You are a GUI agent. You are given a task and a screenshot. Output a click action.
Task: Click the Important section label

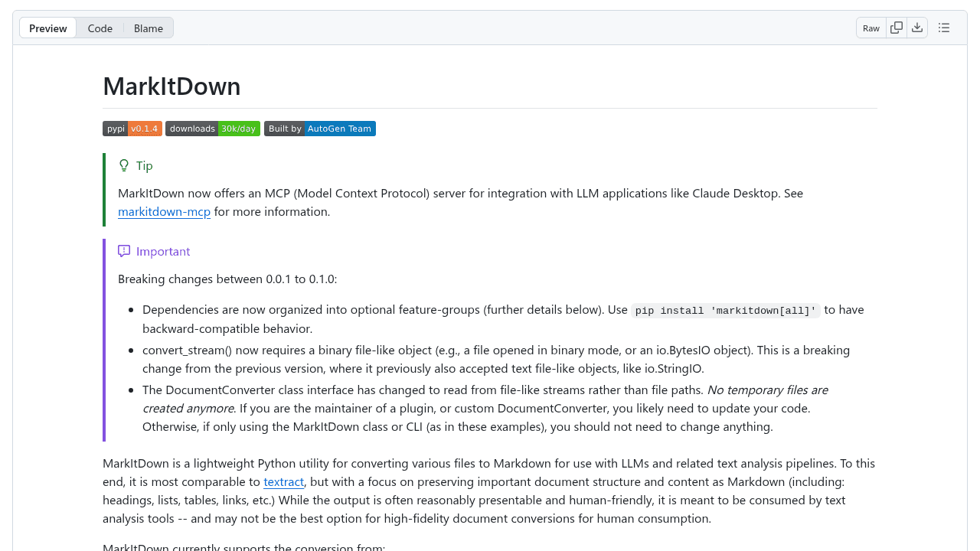click(163, 251)
